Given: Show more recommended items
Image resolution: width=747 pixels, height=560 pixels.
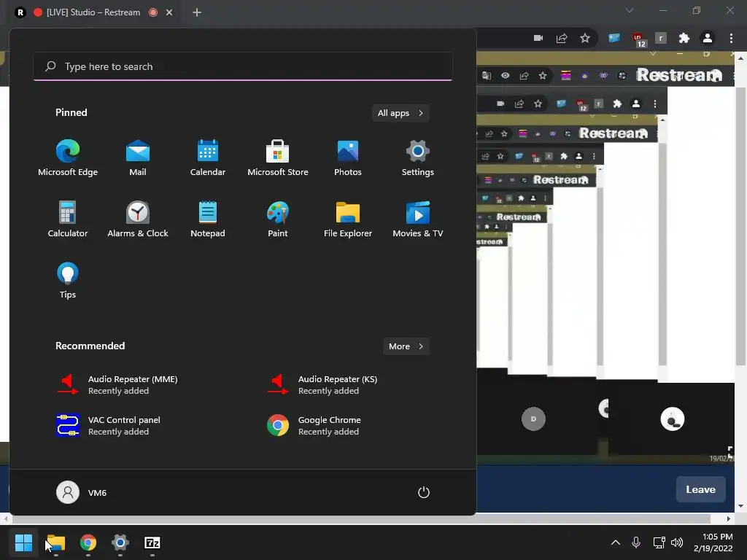Looking at the screenshot, I should (x=406, y=346).
